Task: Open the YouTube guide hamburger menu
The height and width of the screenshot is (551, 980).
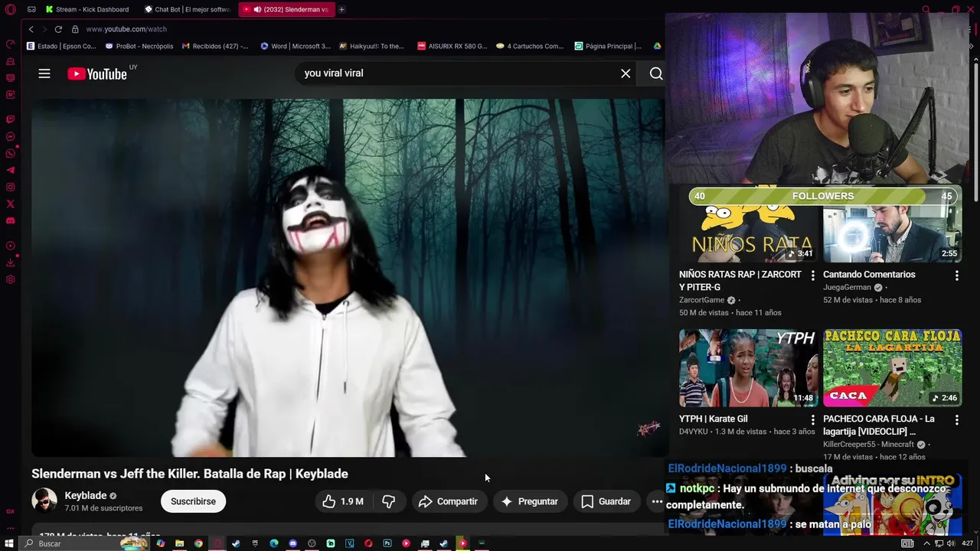Action: pyautogui.click(x=44, y=73)
